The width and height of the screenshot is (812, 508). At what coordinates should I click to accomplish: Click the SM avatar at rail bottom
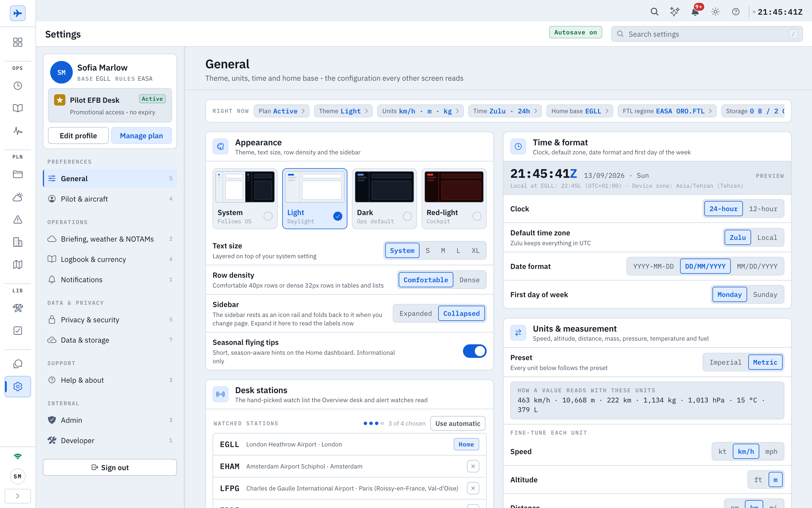pyautogui.click(x=17, y=476)
